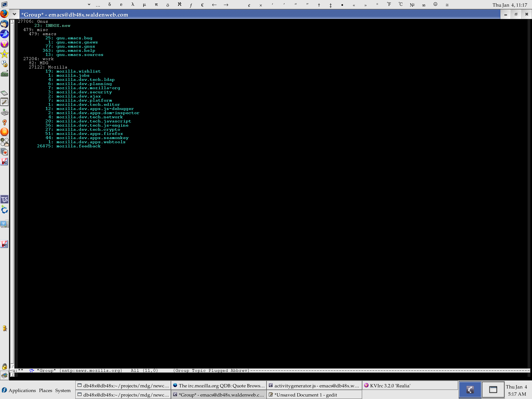Click the blue circular-arrow launcher icon
The width and height of the screenshot is (532, 399).
click(4, 210)
